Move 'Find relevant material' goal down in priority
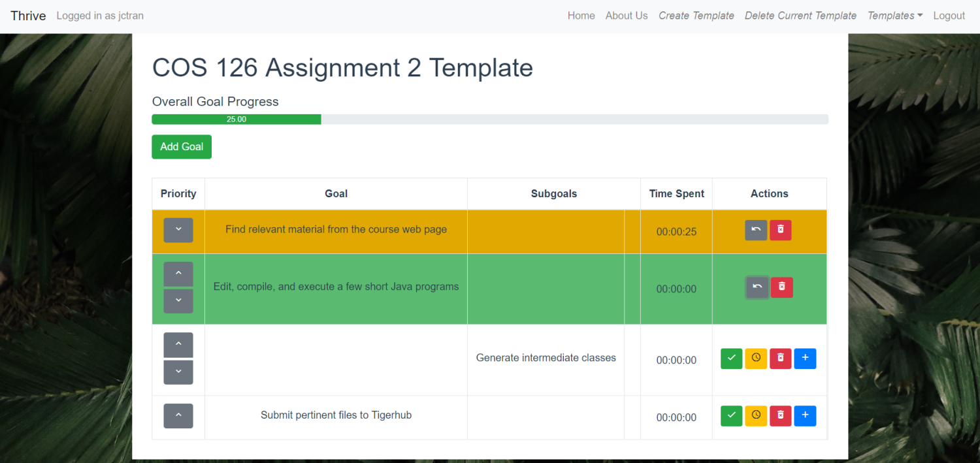Screen dimensions: 980x463 178,231
